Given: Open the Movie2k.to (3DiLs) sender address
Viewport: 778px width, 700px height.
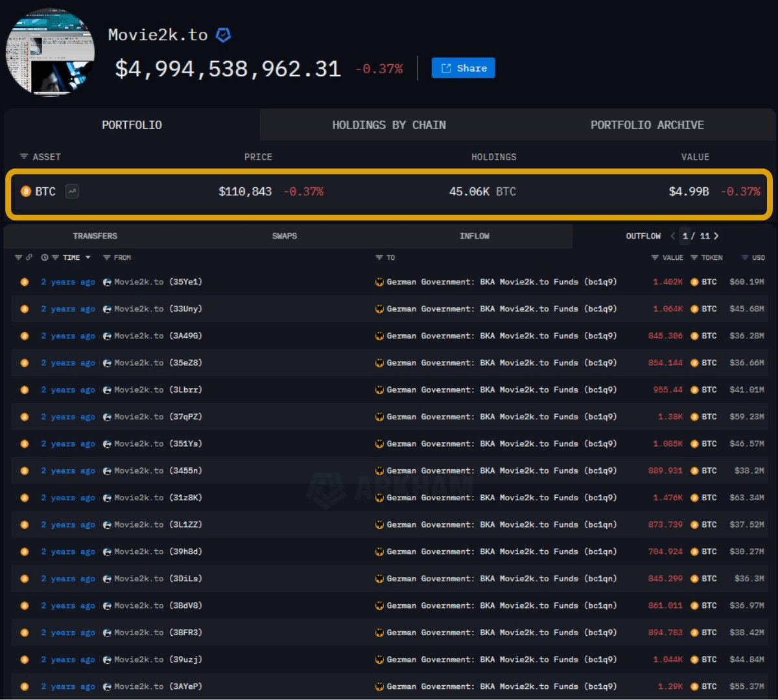Looking at the screenshot, I should pyautogui.click(x=158, y=579).
